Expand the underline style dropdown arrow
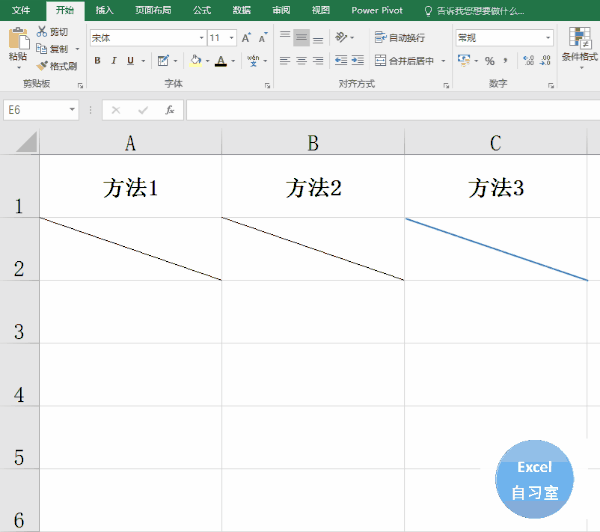The height and width of the screenshot is (532, 600). [143, 60]
